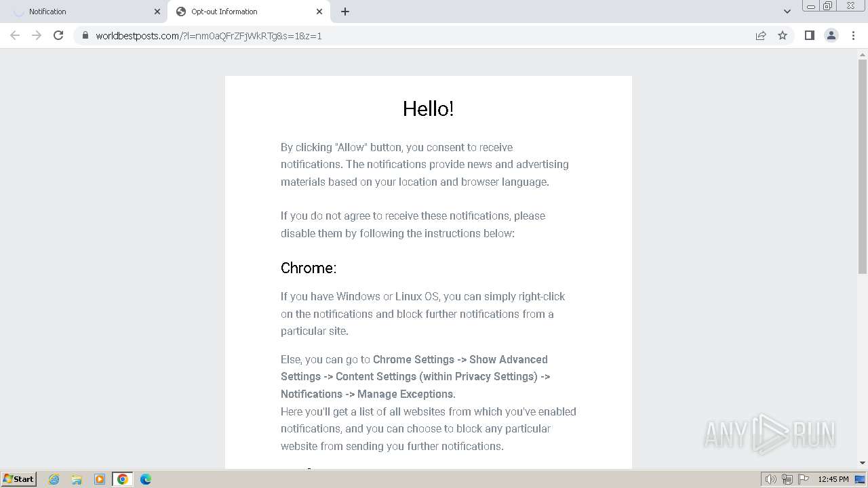Click 'If you have Windows or Linux' paragraph
This screenshot has width=868, height=488.
[x=422, y=314]
